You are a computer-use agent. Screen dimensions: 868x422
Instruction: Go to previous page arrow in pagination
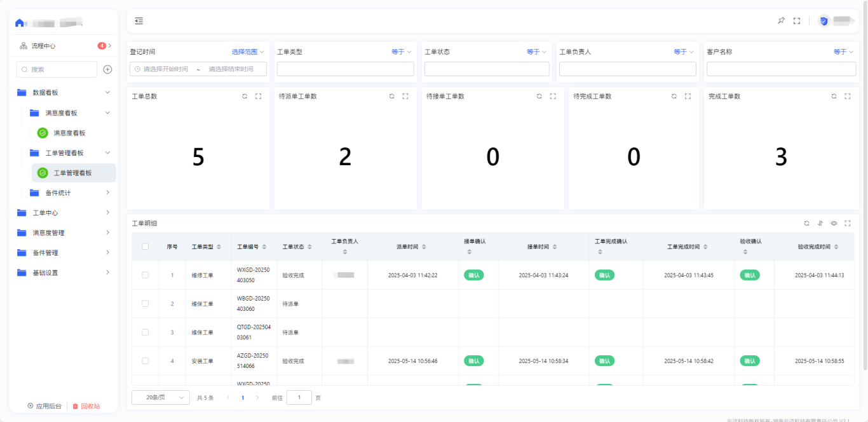[x=228, y=397]
